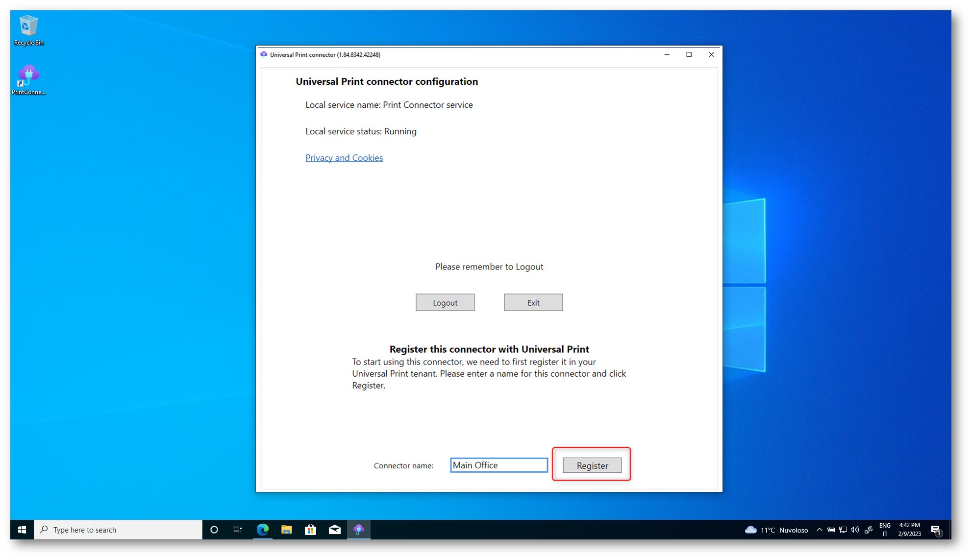Open Microsoft Store from the taskbar
The image size is (972, 560).
click(x=310, y=530)
